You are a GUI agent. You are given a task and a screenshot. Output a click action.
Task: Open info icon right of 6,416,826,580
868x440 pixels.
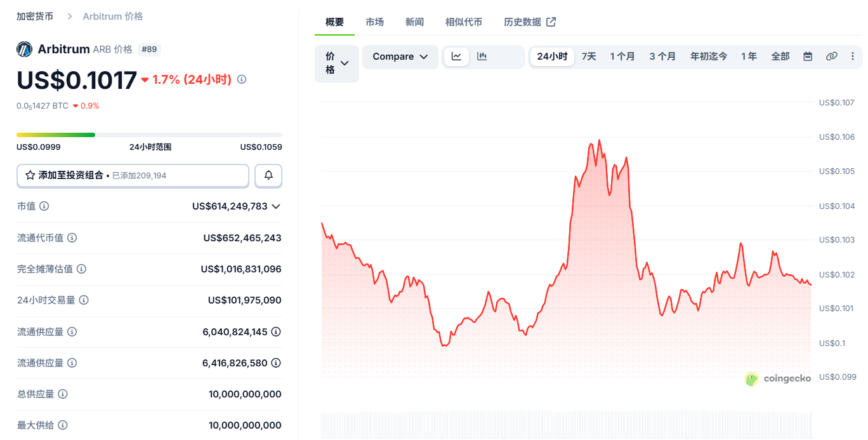click(x=276, y=363)
